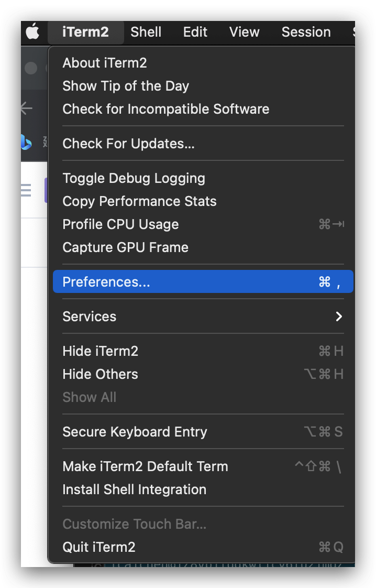Expand the Services submenu arrow
The width and height of the screenshot is (376, 588).
pyautogui.click(x=339, y=317)
